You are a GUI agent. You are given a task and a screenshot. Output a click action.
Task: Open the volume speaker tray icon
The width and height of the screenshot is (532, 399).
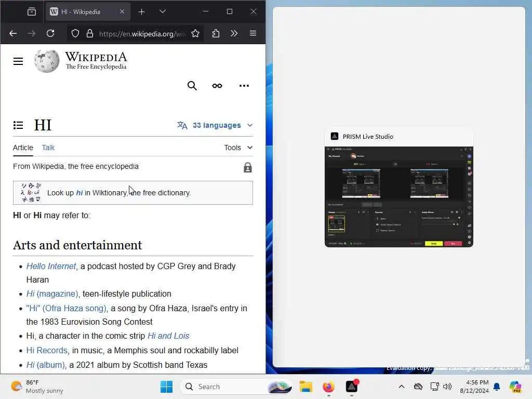click(447, 387)
